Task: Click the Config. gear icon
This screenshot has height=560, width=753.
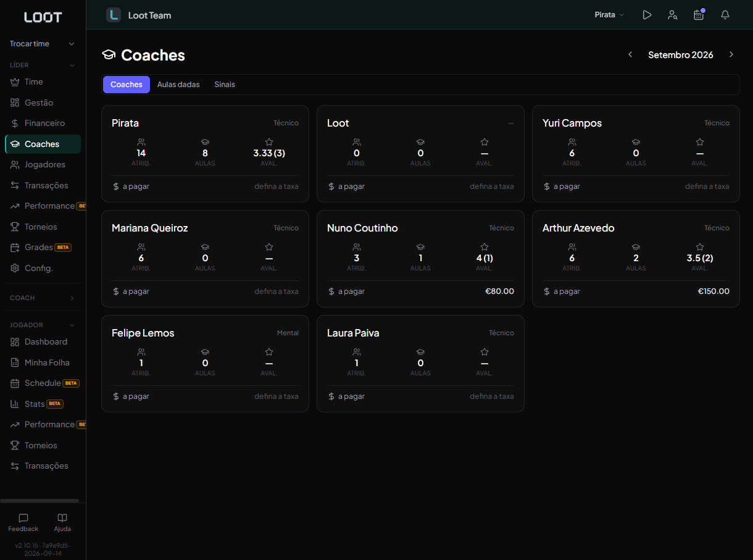Action: 15,268
